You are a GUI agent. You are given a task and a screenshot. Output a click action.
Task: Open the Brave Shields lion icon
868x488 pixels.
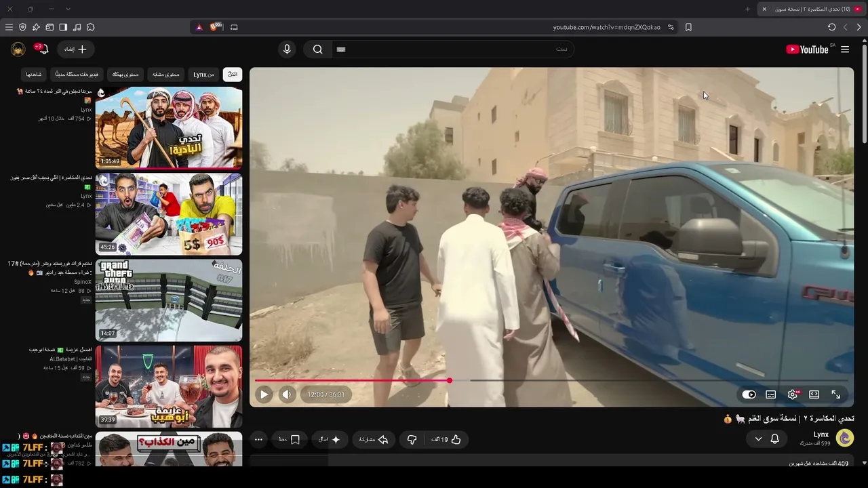[x=216, y=27]
